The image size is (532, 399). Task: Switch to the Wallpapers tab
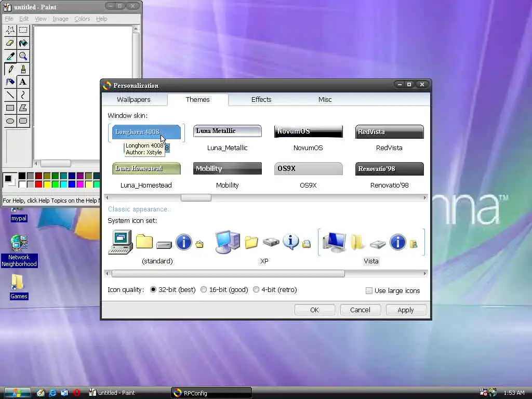134,99
